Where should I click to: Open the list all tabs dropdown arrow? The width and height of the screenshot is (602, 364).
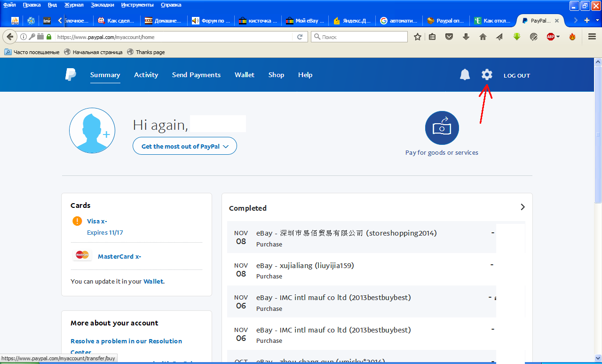[598, 20]
